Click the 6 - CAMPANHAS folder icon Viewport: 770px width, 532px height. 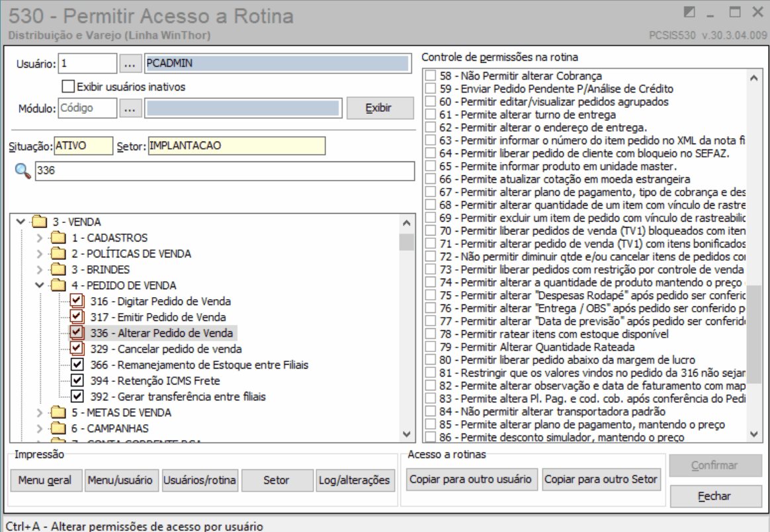click(58, 428)
